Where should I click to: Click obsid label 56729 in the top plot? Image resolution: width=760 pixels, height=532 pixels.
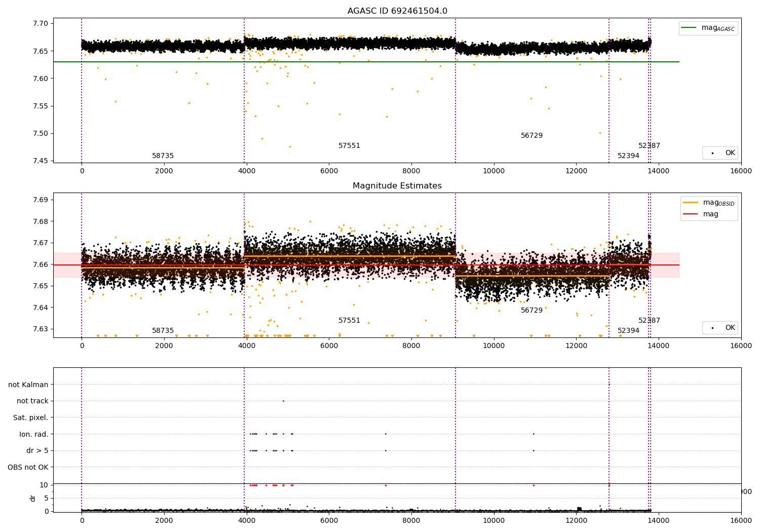tap(531, 136)
